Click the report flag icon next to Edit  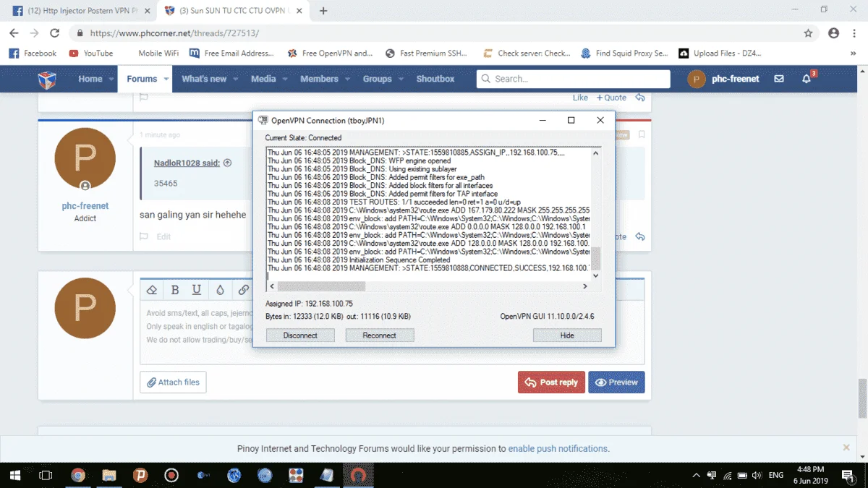pyautogui.click(x=143, y=236)
